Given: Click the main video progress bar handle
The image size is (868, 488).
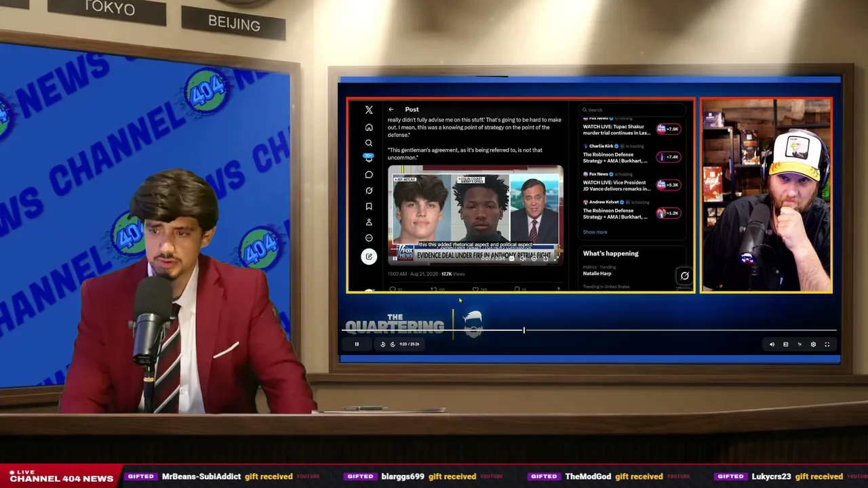Looking at the screenshot, I should coord(524,330).
